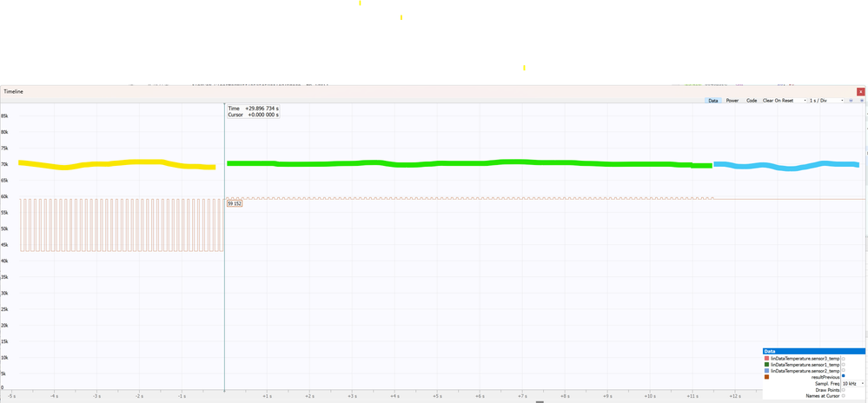Click the -3 s time axis label
Image resolution: width=868 pixels, height=403 pixels.
[x=96, y=396]
